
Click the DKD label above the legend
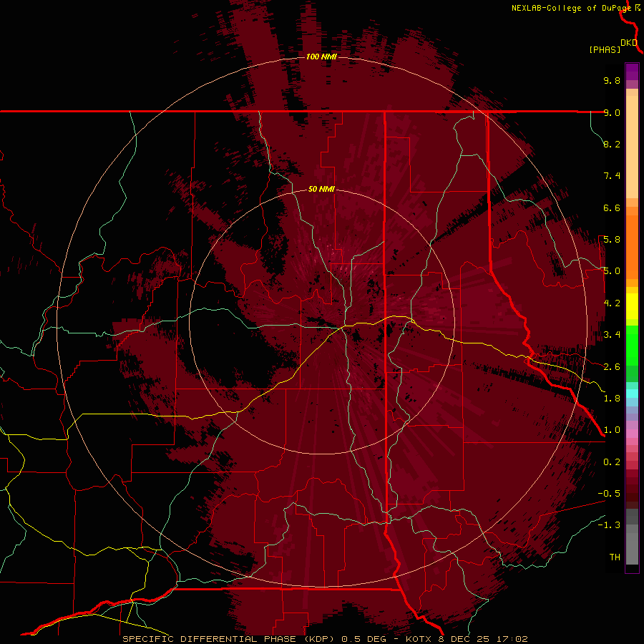[x=629, y=43]
